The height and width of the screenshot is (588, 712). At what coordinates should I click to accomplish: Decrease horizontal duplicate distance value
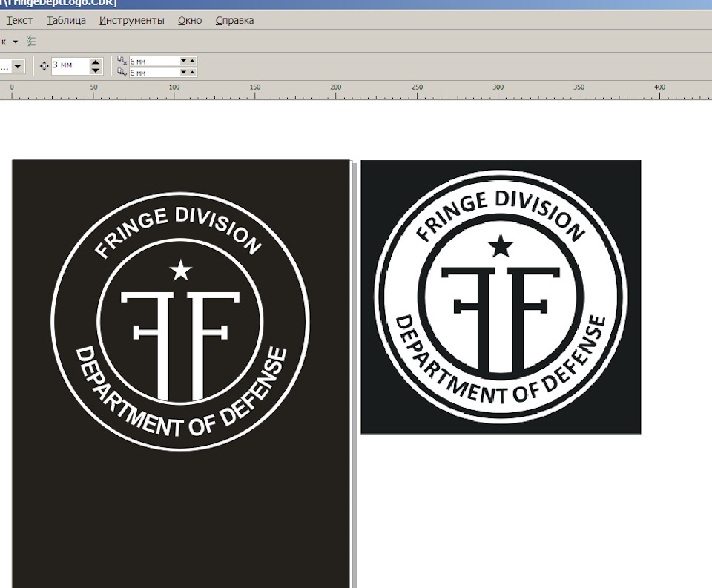pyautogui.click(x=183, y=61)
